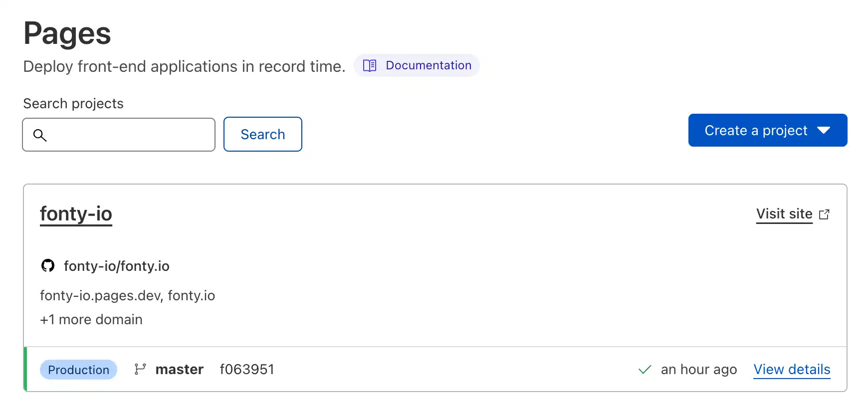Screen dimensions: 868x405
Task: Click the GitHub icon beside fonty-io/fonty.io
Action: 47,266
